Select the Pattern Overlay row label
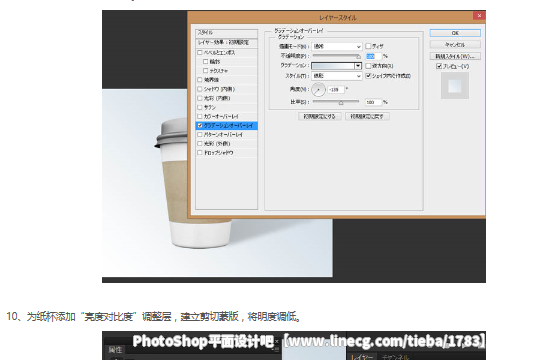The image size is (541, 360). click(x=223, y=135)
